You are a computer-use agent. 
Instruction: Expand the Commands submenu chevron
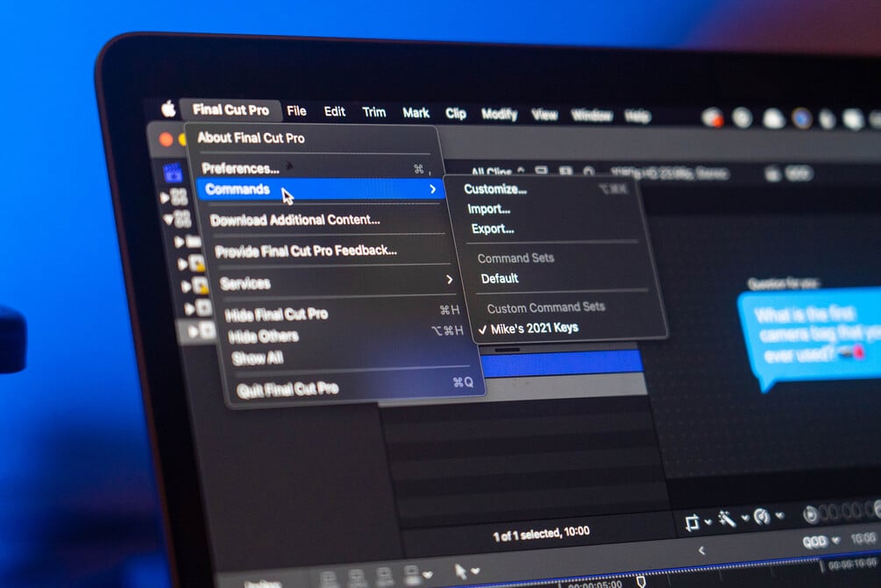point(433,189)
